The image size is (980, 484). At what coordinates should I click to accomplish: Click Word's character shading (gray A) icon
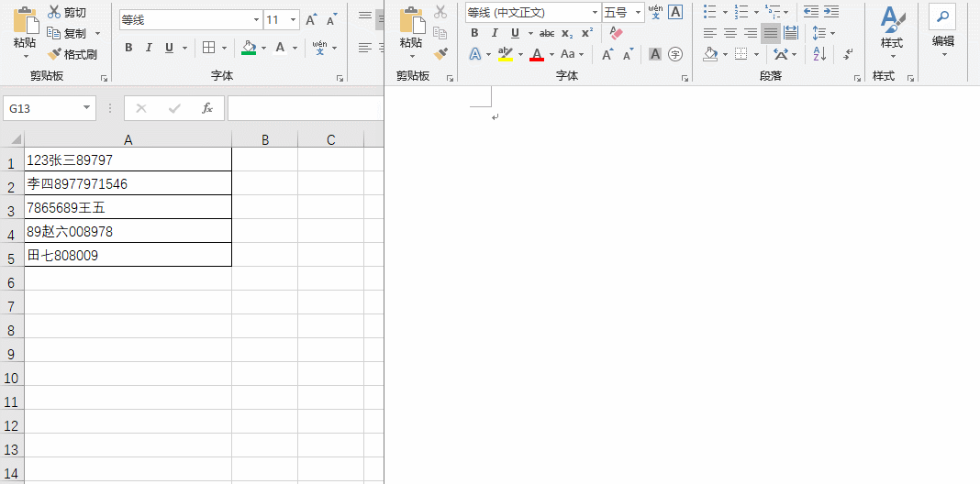tap(655, 54)
